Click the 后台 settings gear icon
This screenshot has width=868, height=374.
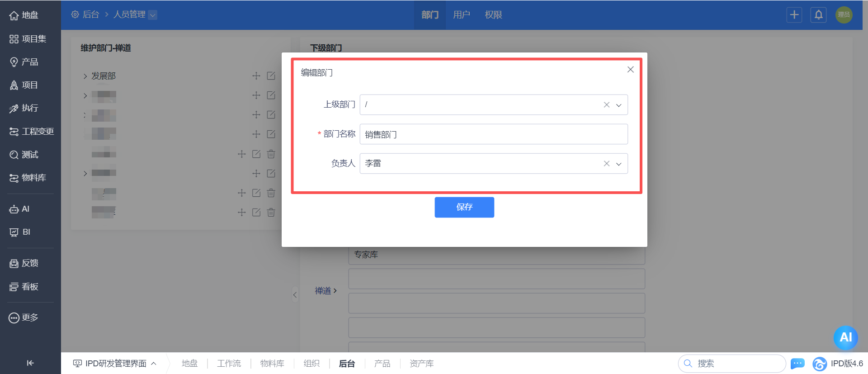(75, 14)
